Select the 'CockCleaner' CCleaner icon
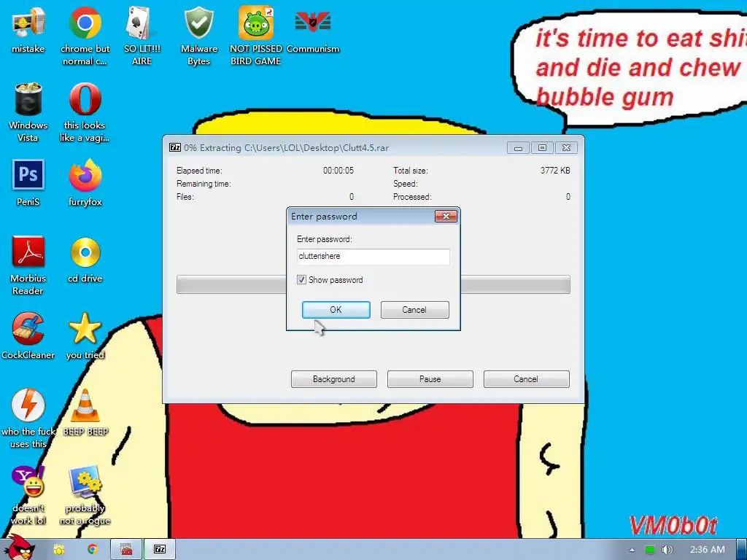747x560 pixels. (x=28, y=335)
